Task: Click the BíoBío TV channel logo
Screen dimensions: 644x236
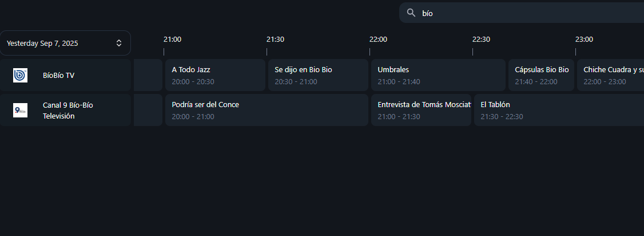Action: (20, 75)
